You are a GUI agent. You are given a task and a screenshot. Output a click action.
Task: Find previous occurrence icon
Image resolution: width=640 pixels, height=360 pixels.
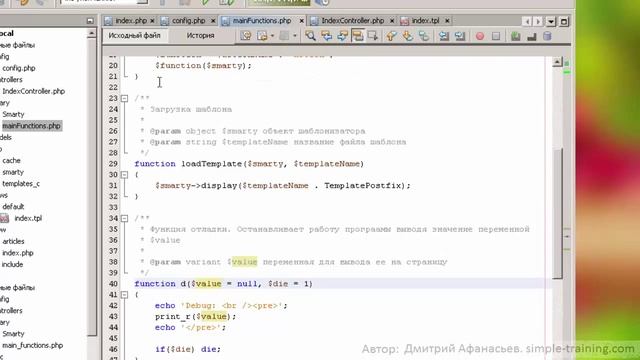point(327,36)
